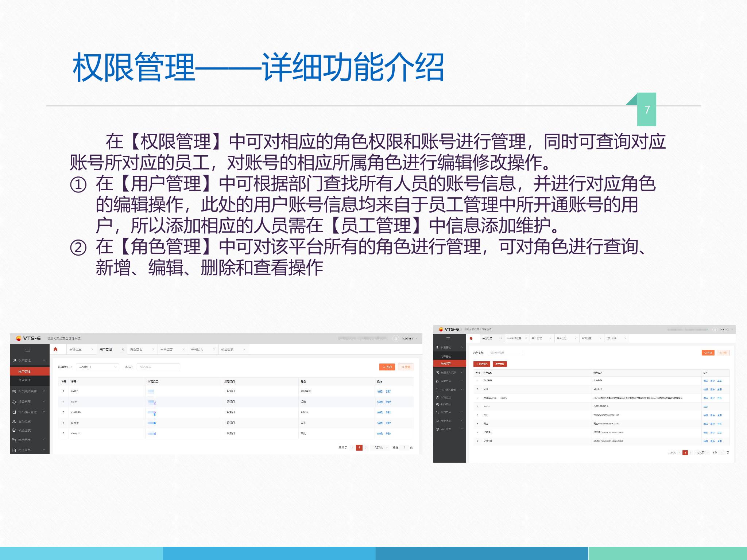Click the VTS-6 logo in the right screenshot
This screenshot has height=560, width=747.
tap(449, 329)
